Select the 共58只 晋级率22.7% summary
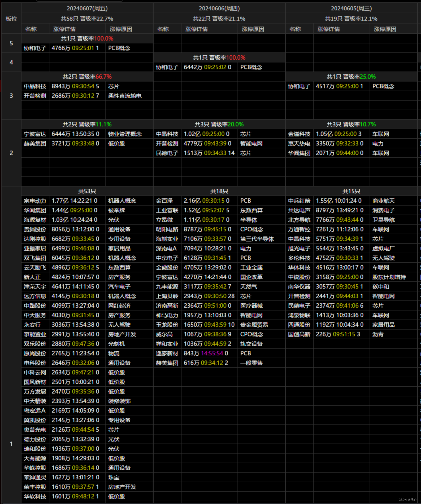The height and width of the screenshot is (504, 421). pos(87,19)
